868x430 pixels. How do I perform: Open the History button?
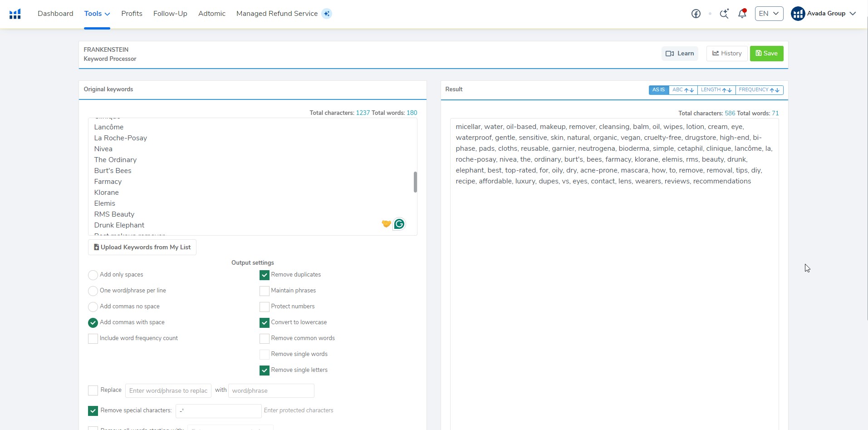pos(727,54)
